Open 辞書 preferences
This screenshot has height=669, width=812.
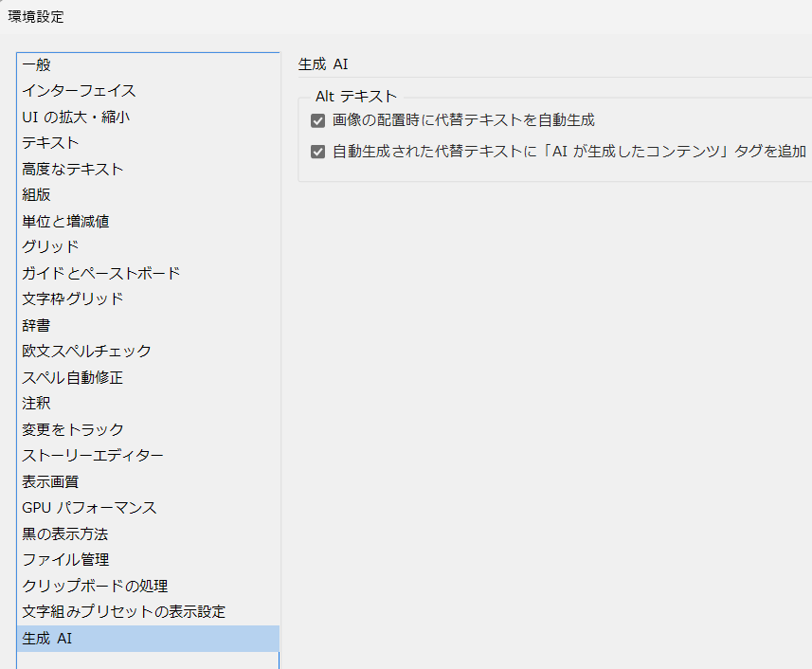click(37, 325)
